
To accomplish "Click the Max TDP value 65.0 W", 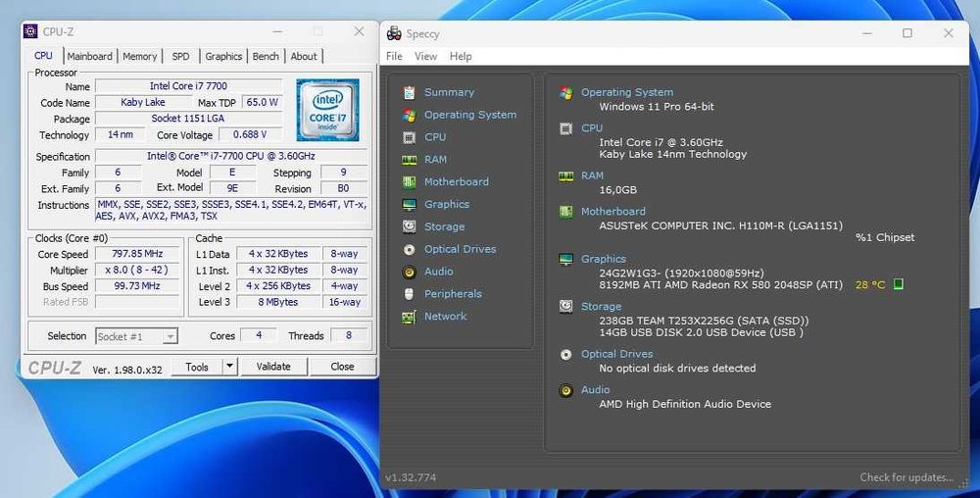I will [262, 102].
